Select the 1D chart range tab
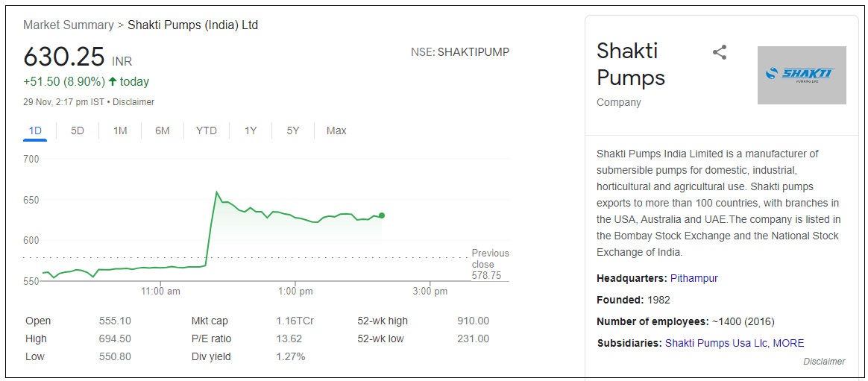Screen dimensions: 868x381 coord(35,130)
